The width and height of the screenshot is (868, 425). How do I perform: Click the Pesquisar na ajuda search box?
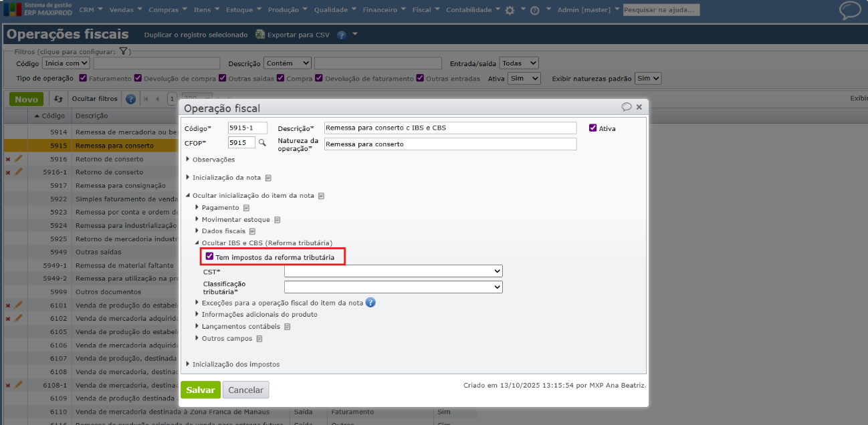(661, 10)
